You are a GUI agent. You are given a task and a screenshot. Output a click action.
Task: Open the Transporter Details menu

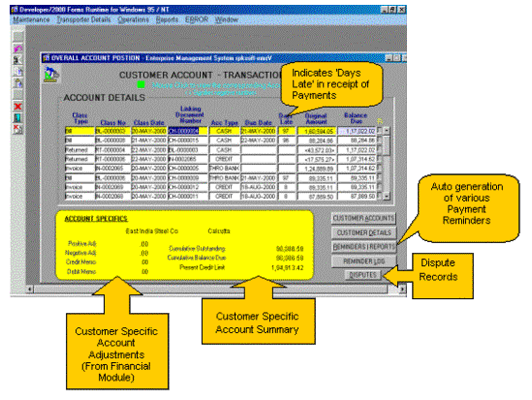(x=83, y=19)
